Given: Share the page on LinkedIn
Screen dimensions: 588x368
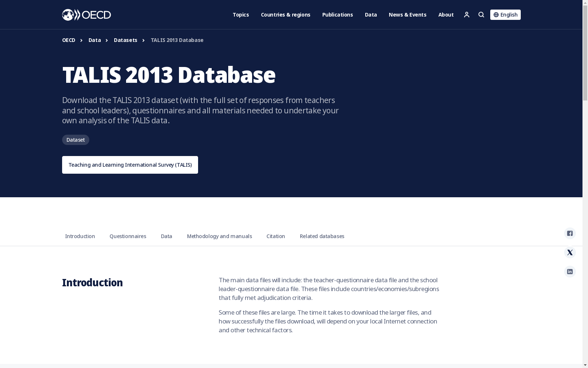Looking at the screenshot, I should point(570,272).
